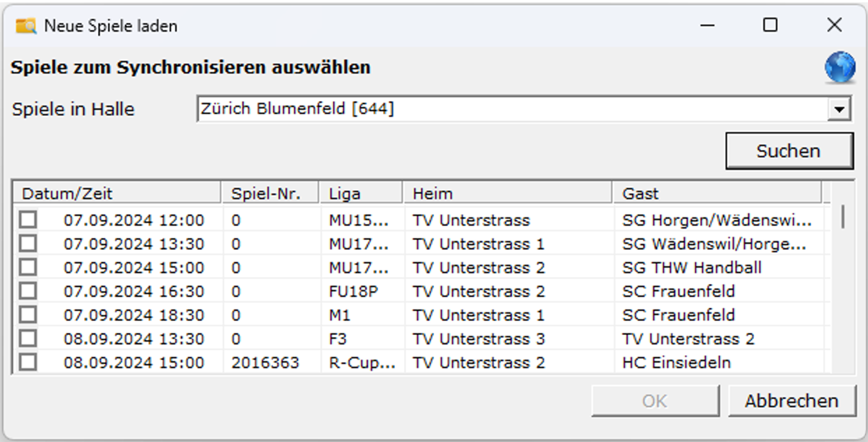
Task: Click the folder icon in title bar
Action: coord(26,26)
